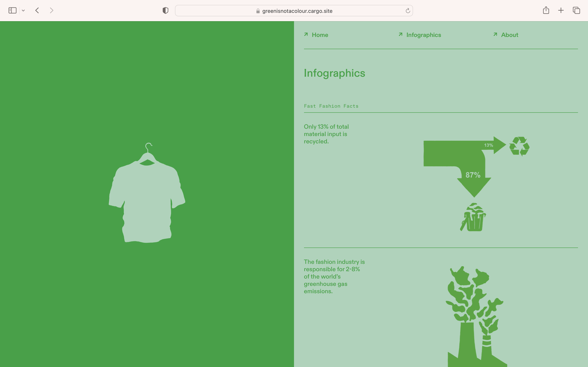Viewport: 588px width, 367px height.
Task: Click the arrow icon beside Home
Action: pos(306,34)
